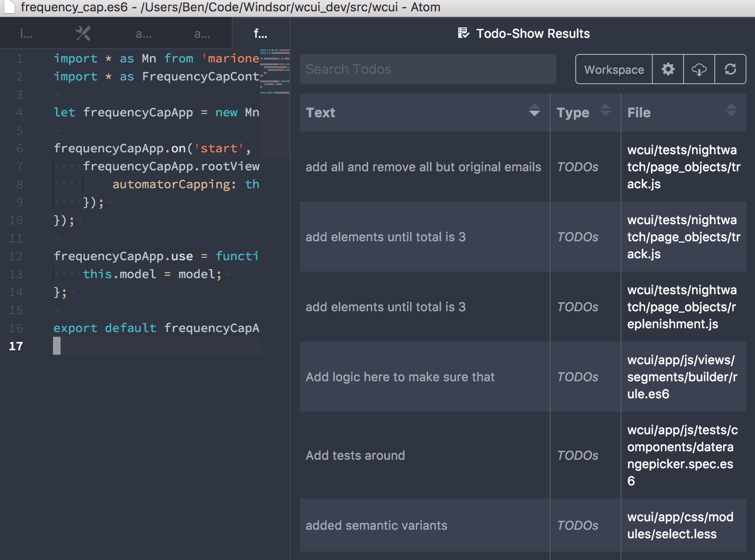Click file path daterangepicker.spec.es6
This screenshot has height=560, width=755.
point(682,455)
